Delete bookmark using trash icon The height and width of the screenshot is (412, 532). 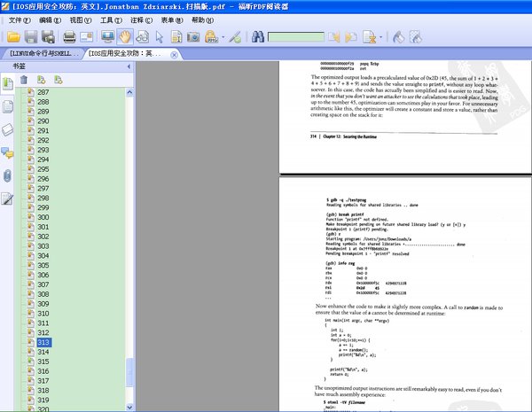pyautogui.click(x=24, y=80)
